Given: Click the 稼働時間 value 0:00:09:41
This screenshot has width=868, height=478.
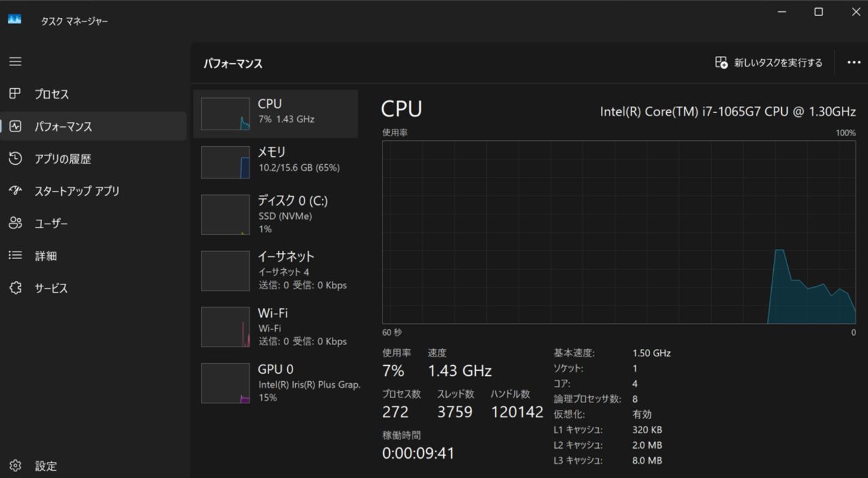Looking at the screenshot, I should click(419, 453).
